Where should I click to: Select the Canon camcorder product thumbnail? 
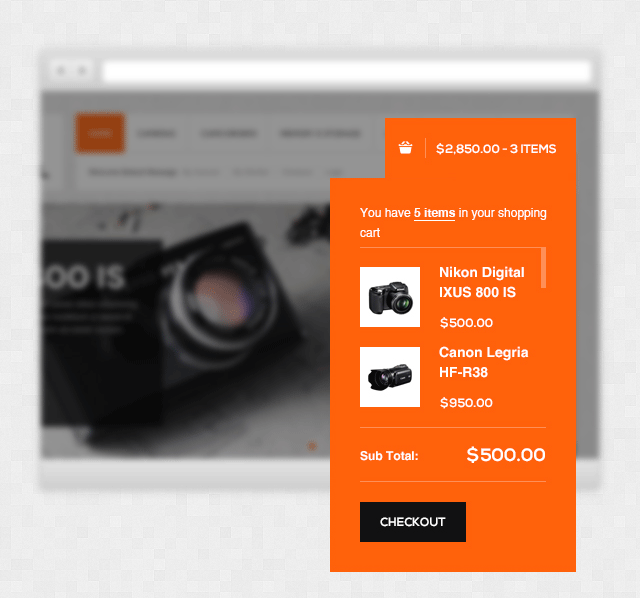click(x=390, y=377)
